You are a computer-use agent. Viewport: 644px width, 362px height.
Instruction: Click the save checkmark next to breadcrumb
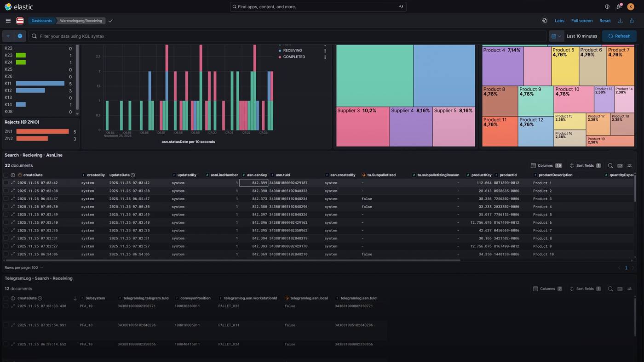(x=110, y=21)
